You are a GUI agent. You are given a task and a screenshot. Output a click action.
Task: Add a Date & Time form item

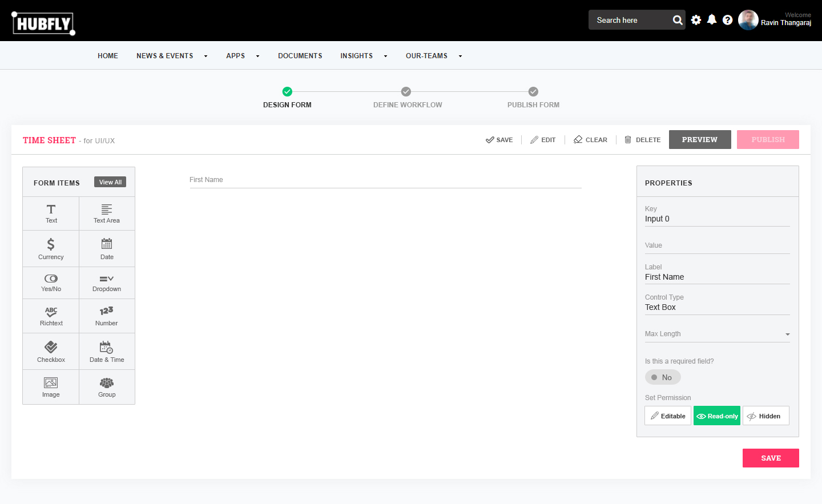(x=107, y=352)
